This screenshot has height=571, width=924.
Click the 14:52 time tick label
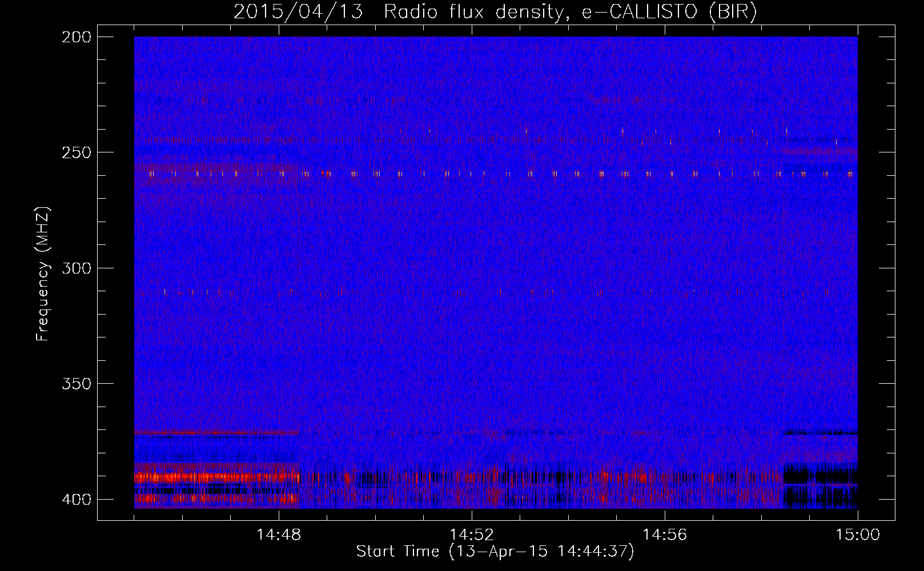pos(472,535)
